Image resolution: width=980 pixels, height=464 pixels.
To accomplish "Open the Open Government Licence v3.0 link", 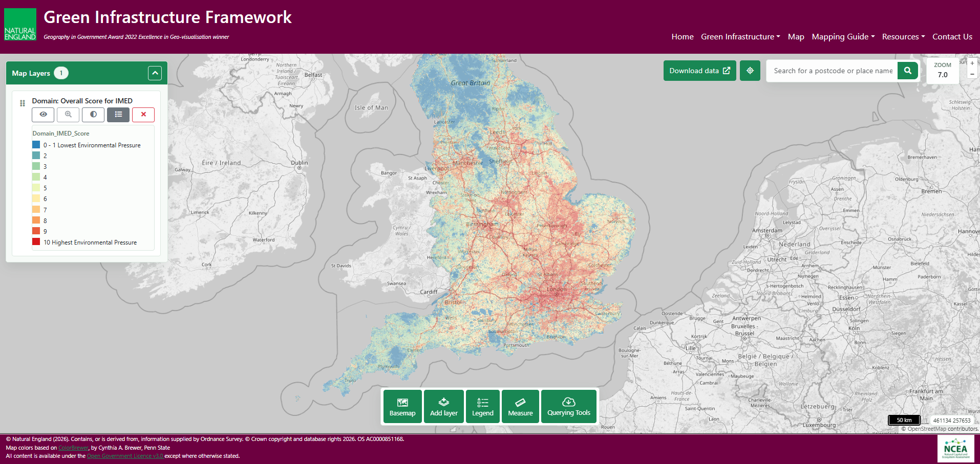I will pyautogui.click(x=125, y=456).
